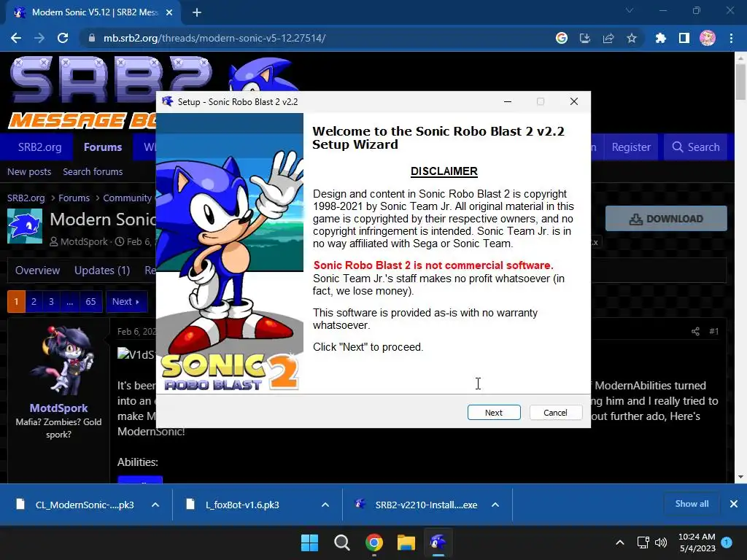
Task: Open the MotdSpork username profile link
Action: (58, 408)
